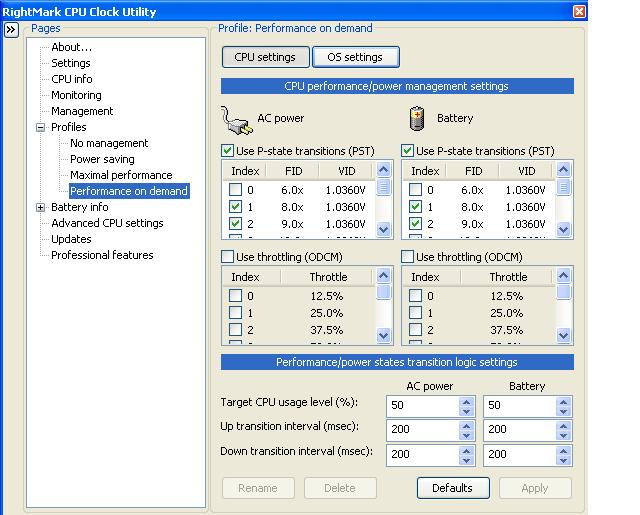Select the Maximal performance profile
The height and width of the screenshot is (515, 640).
point(121,175)
